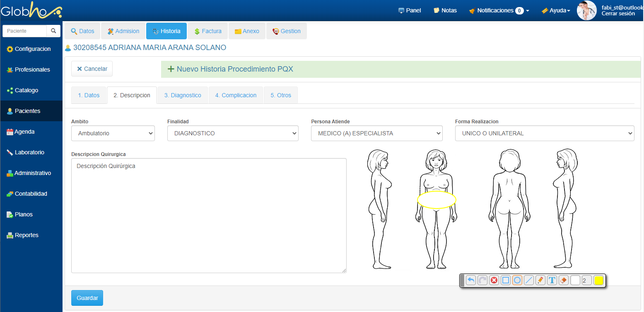Screen dimensions: 644x312
Task: Click the undo arrow in drawing toolbar
Action: (471, 281)
